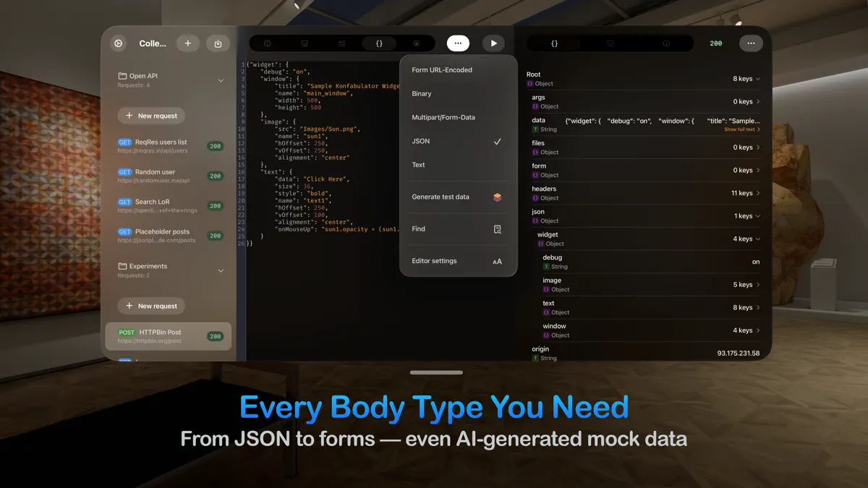Viewport: 868px width, 488px height.
Task: Click the New request button
Action: tap(151, 115)
